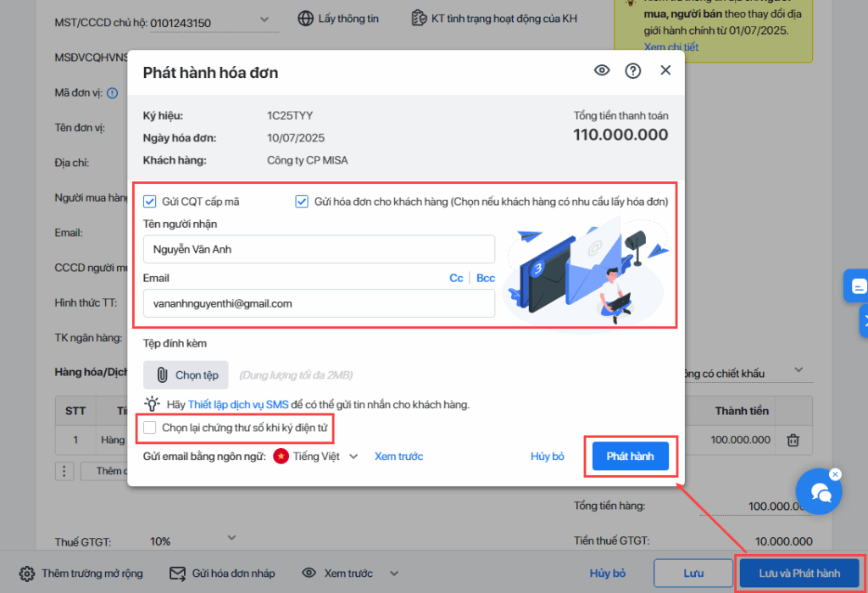Click blue side panel icon on right edge
Image resolution: width=868 pixels, height=593 pixels.
click(x=856, y=286)
